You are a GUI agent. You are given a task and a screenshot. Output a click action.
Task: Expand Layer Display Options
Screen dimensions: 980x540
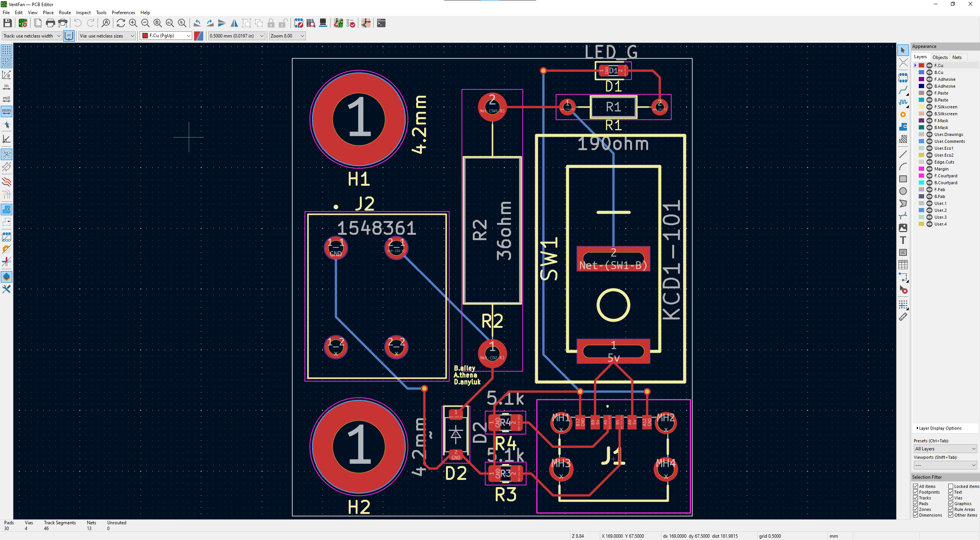pyautogui.click(x=937, y=428)
